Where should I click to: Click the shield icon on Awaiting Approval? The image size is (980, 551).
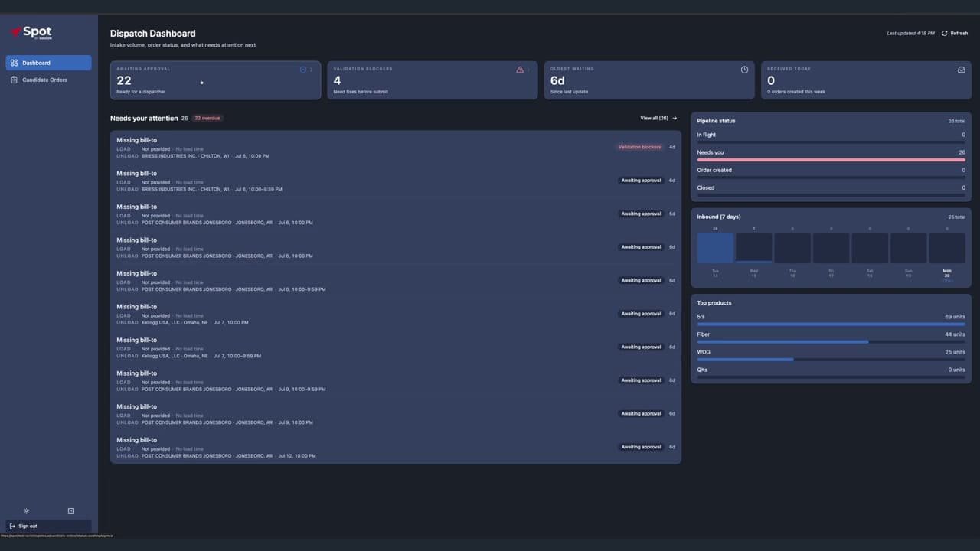(303, 70)
